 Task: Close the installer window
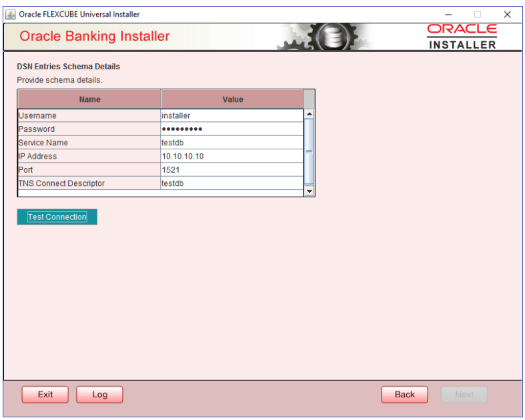click(x=507, y=15)
